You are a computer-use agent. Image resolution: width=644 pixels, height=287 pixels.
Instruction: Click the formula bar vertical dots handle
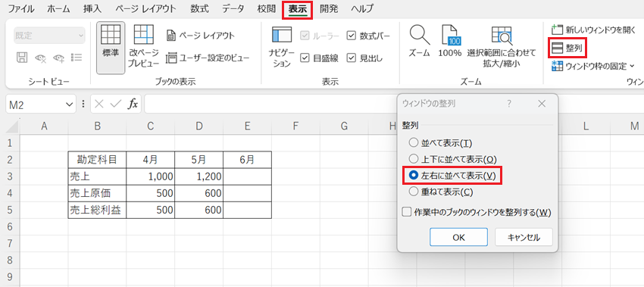coord(84,105)
